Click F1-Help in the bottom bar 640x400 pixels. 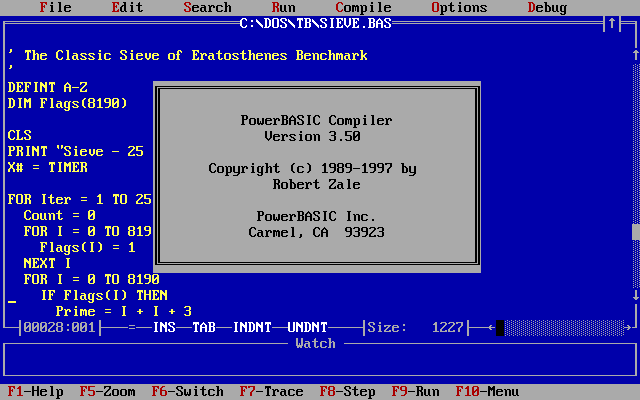[36, 391]
